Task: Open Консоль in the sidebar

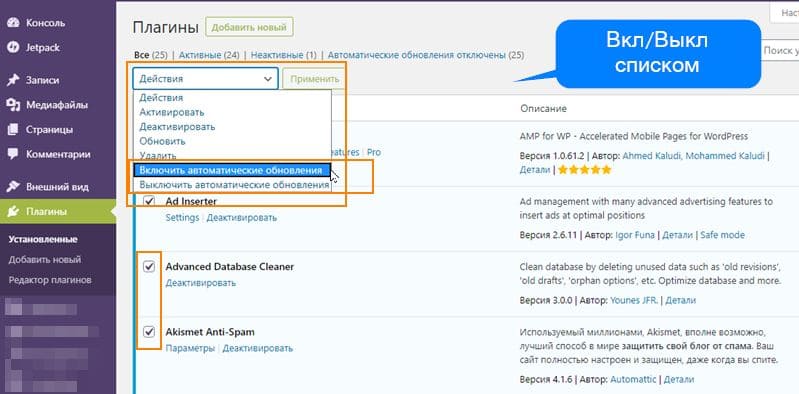Action: (45, 23)
